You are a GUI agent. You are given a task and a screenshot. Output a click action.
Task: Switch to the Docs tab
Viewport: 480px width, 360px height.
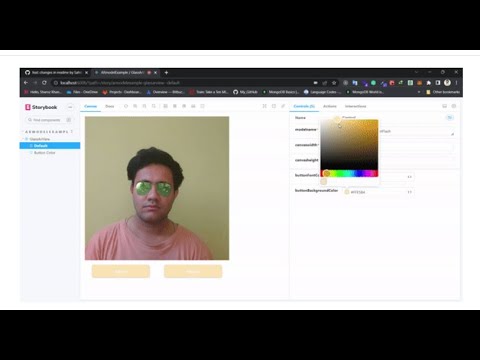(x=110, y=106)
